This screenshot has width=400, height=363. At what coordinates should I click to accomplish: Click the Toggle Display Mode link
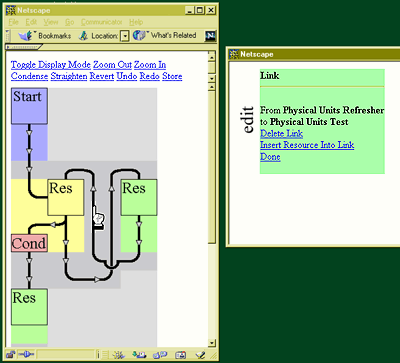(51, 65)
